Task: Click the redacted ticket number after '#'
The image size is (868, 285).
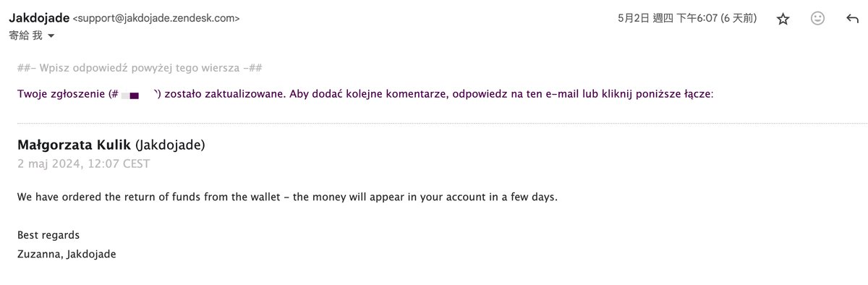Action: click(x=134, y=95)
